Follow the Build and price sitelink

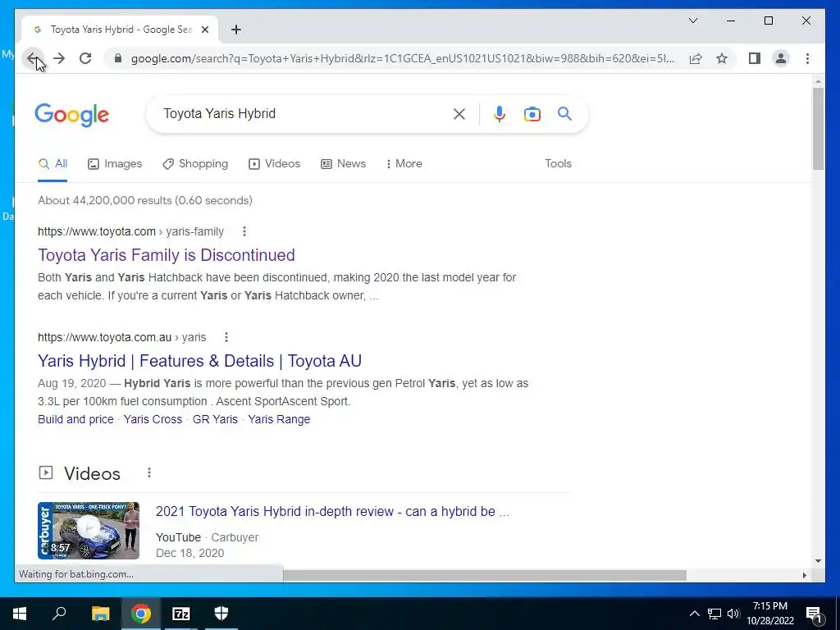(x=75, y=419)
